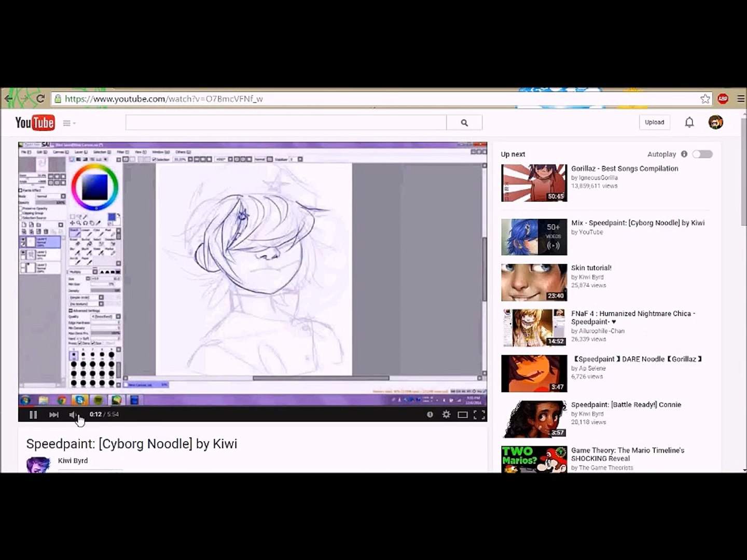Open the Kiwi Byrd channel name under the title
Screen dimensions: 747x560
(73, 460)
